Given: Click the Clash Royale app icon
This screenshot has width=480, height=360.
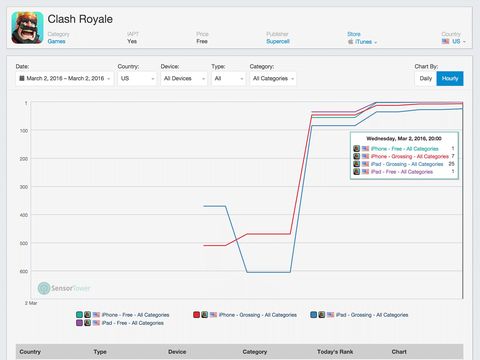Looking at the screenshot, I should 27,28.
